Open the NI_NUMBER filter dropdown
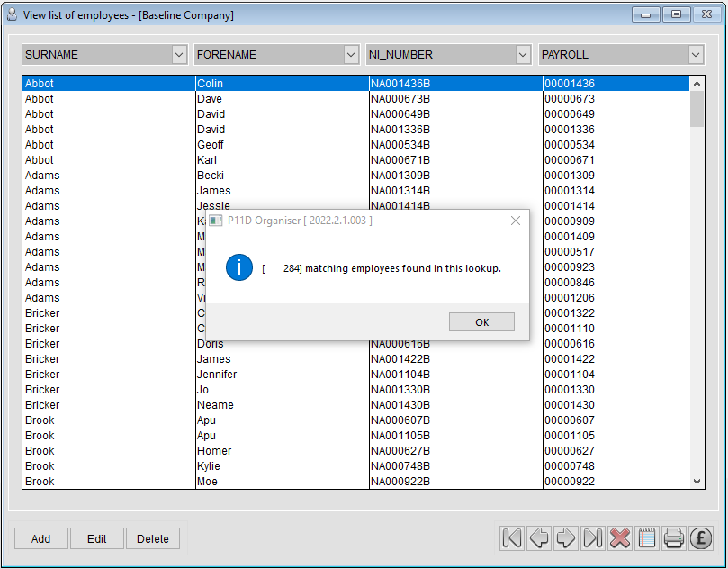 coord(523,54)
